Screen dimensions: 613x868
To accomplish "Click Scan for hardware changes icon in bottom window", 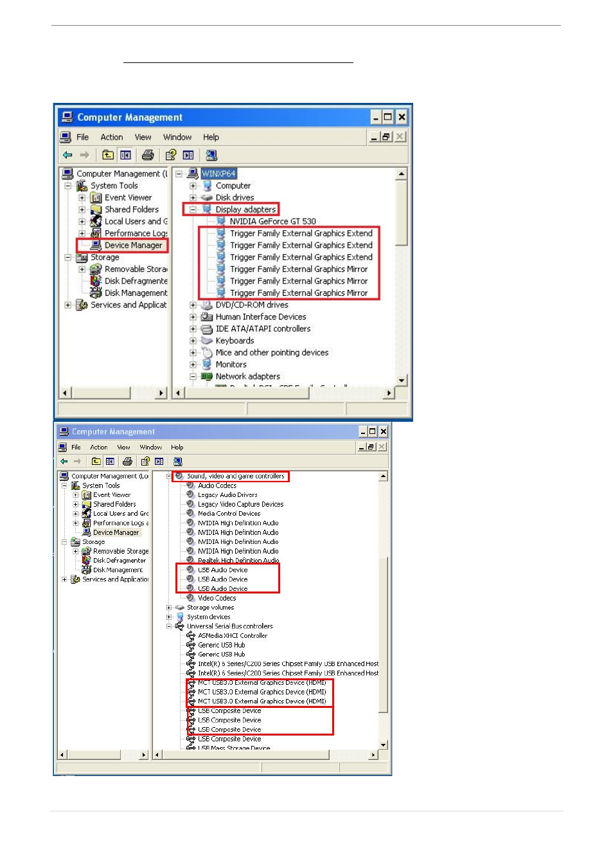I will coord(177,461).
